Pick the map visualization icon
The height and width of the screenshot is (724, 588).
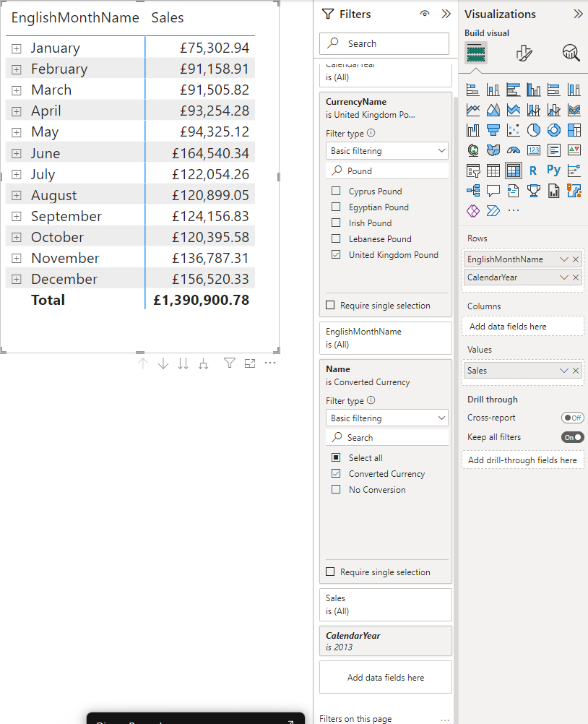472,150
